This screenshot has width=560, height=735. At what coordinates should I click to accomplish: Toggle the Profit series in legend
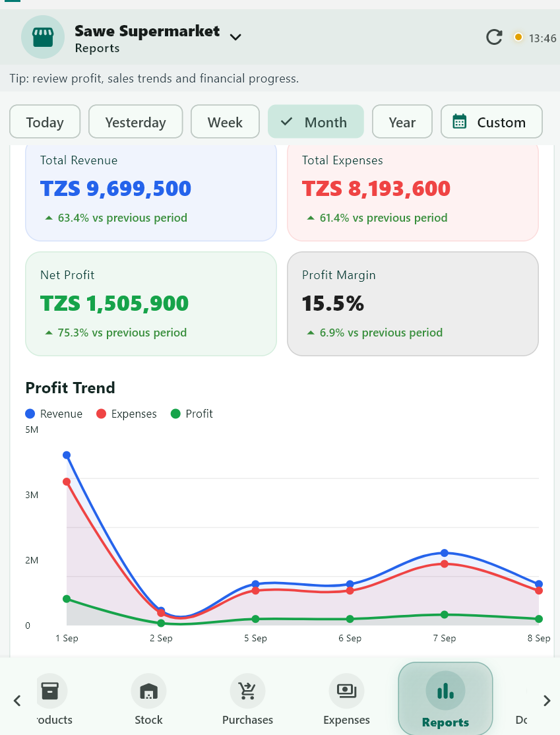click(x=192, y=414)
